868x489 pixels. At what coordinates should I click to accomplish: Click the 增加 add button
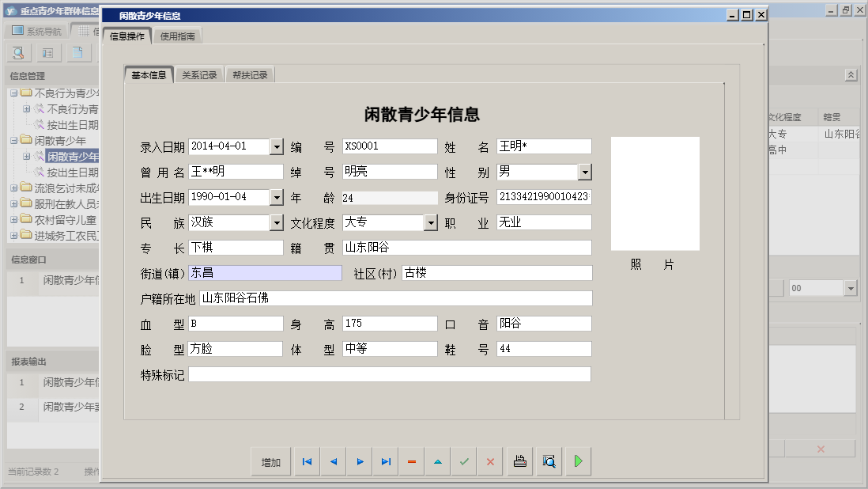[270, 461]
